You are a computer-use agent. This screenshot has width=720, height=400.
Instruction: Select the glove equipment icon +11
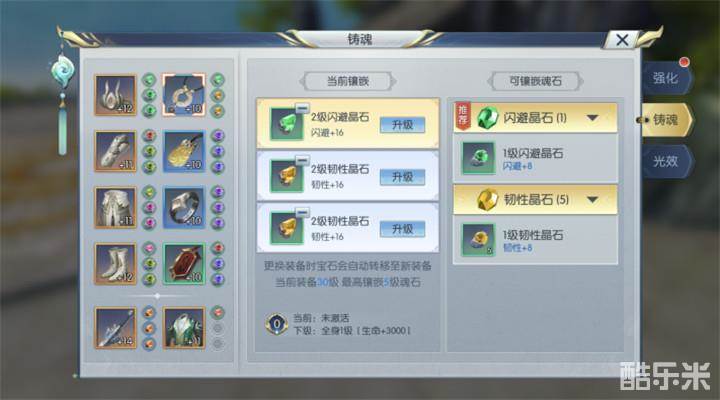point(116,151)
